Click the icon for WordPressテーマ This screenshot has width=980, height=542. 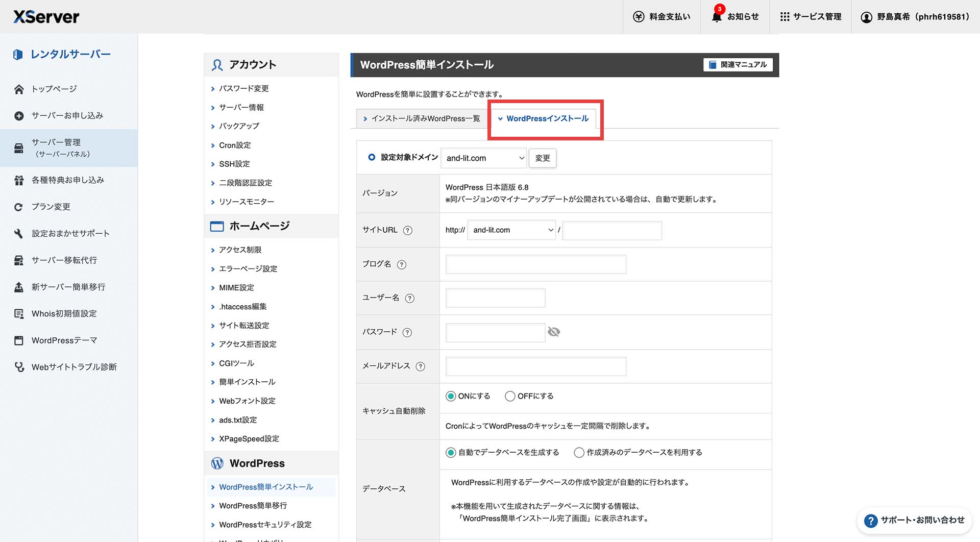pos(19,340)
